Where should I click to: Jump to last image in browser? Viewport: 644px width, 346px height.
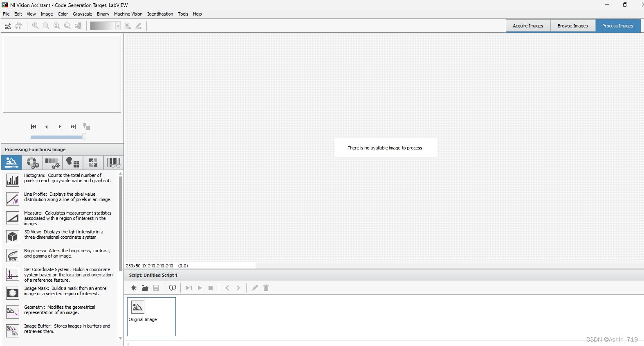coord(73,127)
